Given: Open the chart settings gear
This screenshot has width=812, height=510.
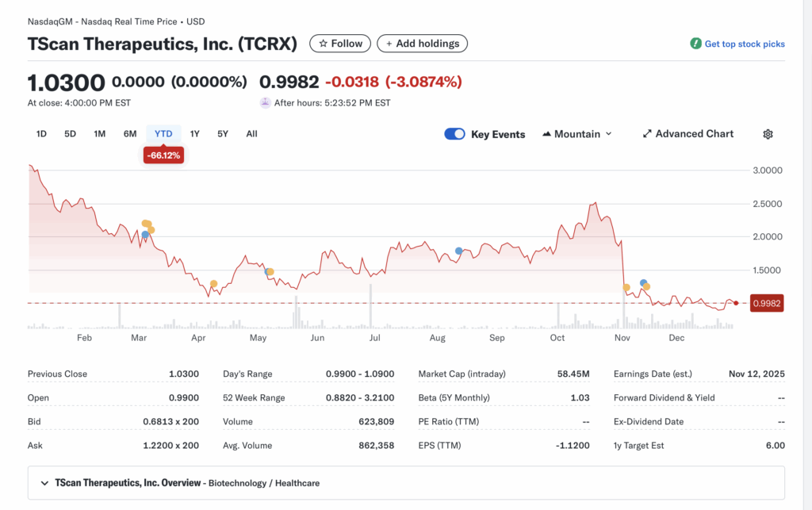Looking at the screenshot, I should (x=768, y=133).
